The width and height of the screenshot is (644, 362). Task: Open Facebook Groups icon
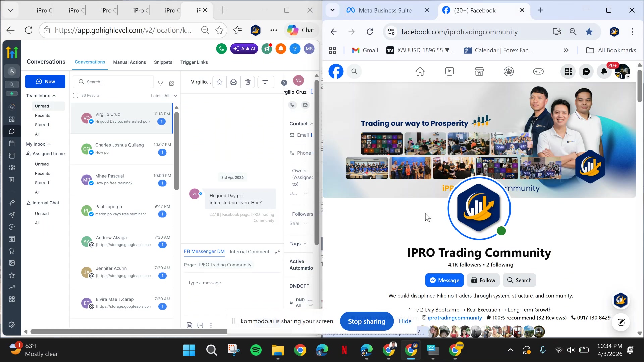point(509,71)
